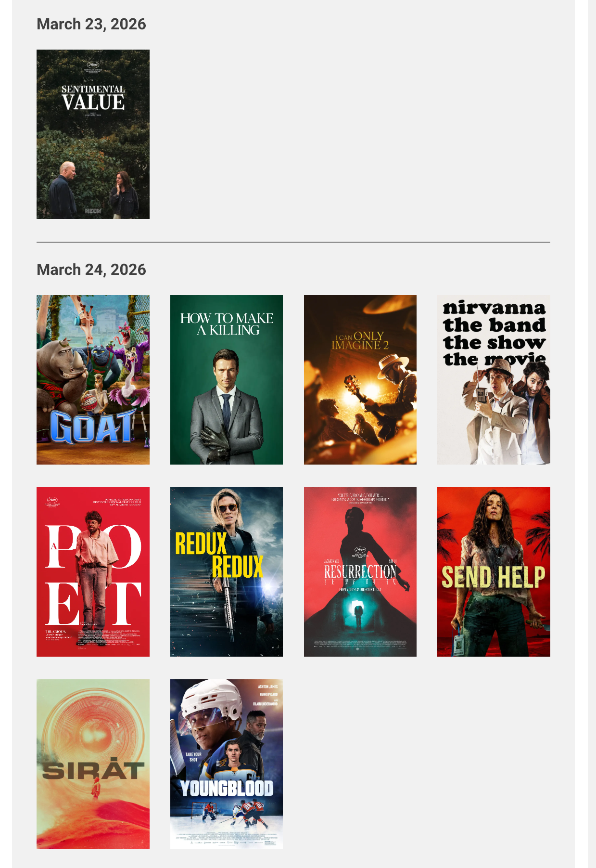Open the Sirat movie poster
The height and width of the screenshot is (868, 596).
(x=93, y=764)
